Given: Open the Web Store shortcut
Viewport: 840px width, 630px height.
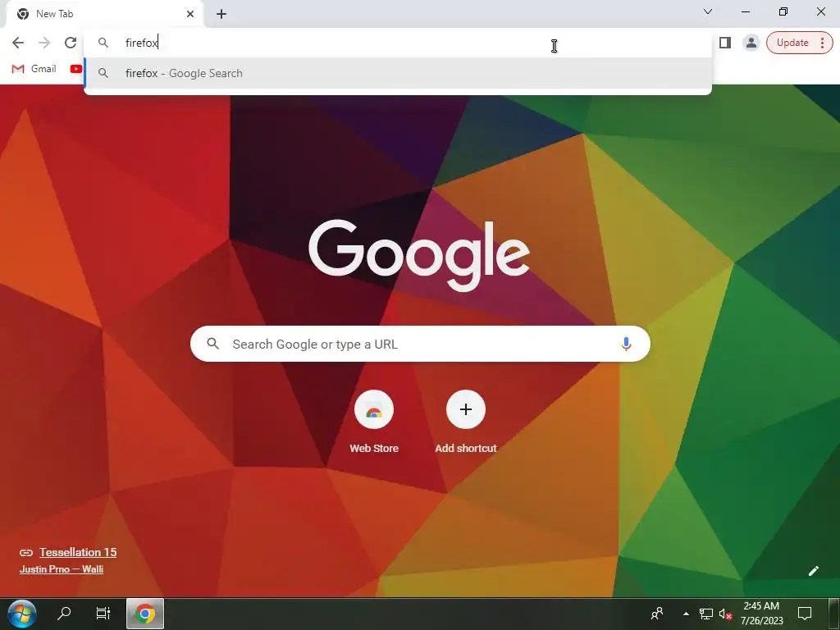Looking at the screenshot, I should 374,422.
